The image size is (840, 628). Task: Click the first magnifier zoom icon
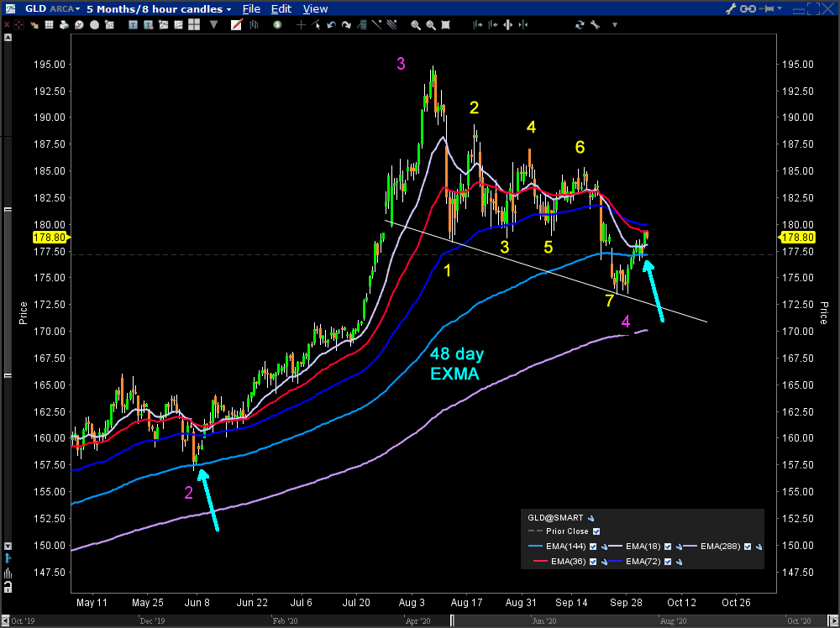click(415, 24)
